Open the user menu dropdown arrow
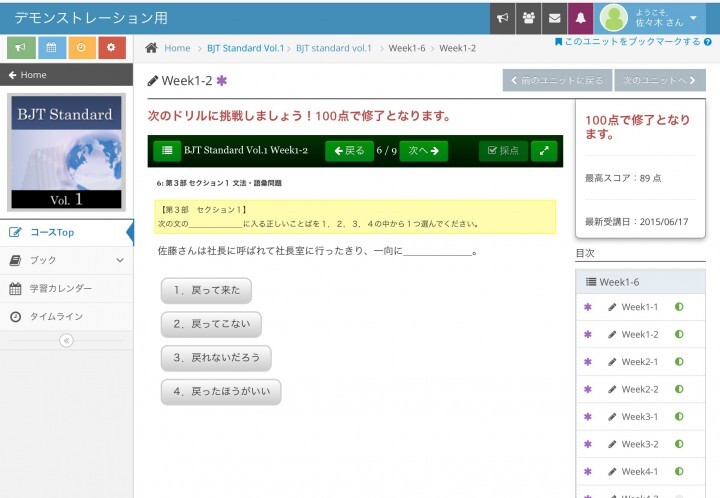Viewport: 720px width, 498px height. point(693,18)
